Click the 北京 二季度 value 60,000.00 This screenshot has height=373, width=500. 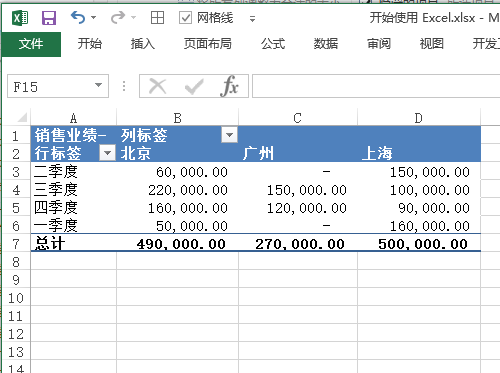coord(178,172)
